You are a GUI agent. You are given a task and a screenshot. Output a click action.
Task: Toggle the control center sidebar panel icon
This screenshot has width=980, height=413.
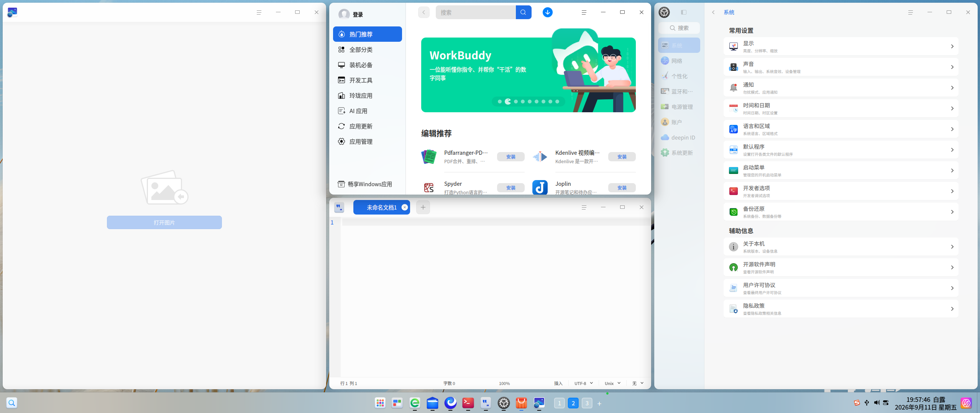683,12
